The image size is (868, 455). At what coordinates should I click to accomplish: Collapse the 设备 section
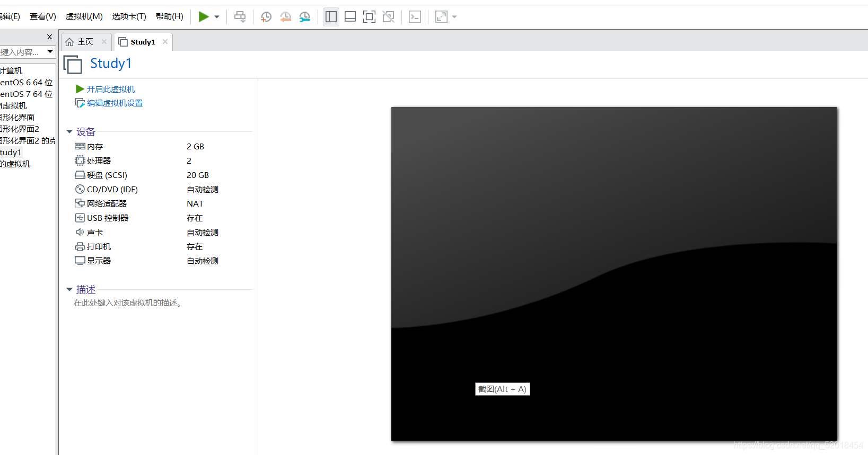69,132
